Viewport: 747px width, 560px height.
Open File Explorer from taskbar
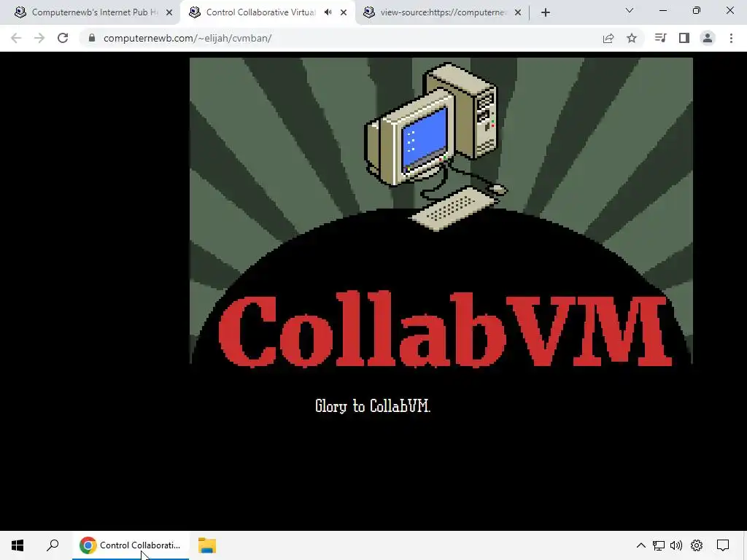click(x=207, y=545)
